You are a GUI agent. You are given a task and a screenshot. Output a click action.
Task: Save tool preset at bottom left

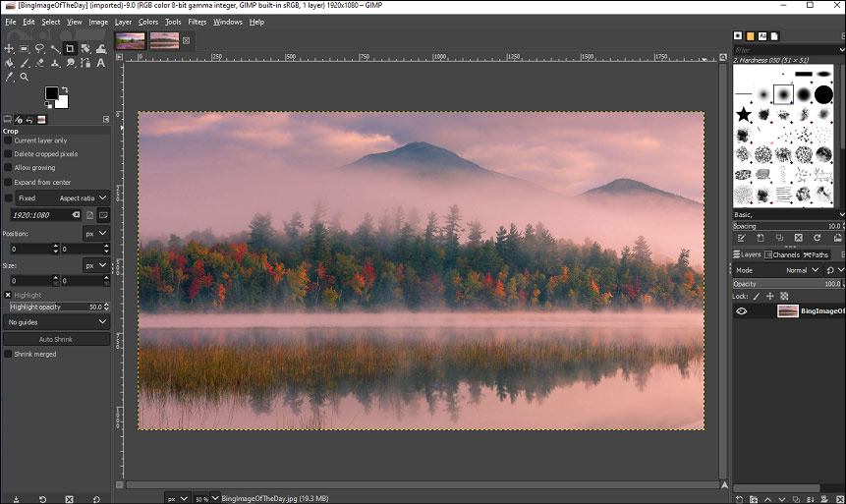click(x=16, y=499)
